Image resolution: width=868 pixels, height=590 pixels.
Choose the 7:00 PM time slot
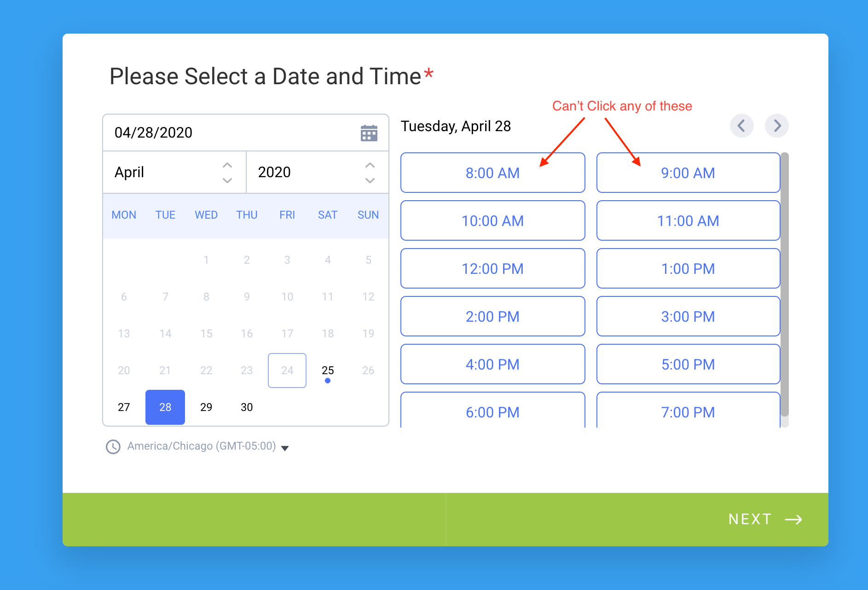(x=688, y=412)
